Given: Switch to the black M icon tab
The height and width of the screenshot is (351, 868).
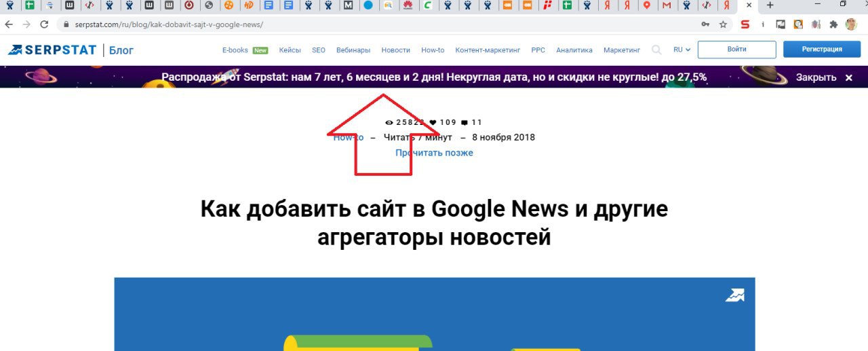Looking at the screenshot, I should pos(348,5).
